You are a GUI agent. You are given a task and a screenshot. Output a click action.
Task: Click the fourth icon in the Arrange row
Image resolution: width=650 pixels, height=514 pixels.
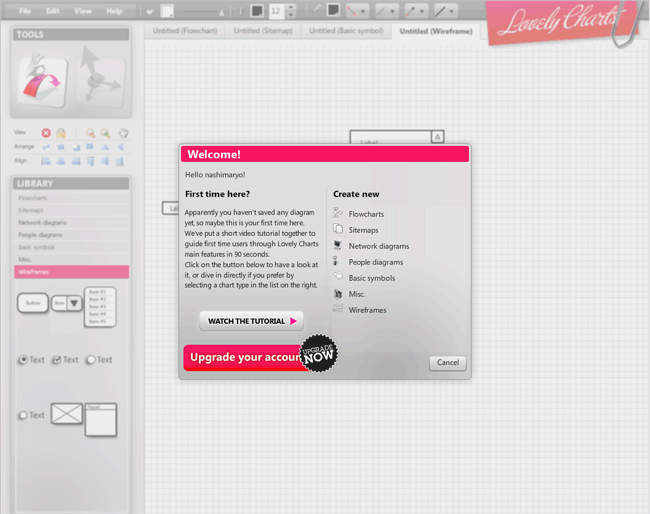90,147
